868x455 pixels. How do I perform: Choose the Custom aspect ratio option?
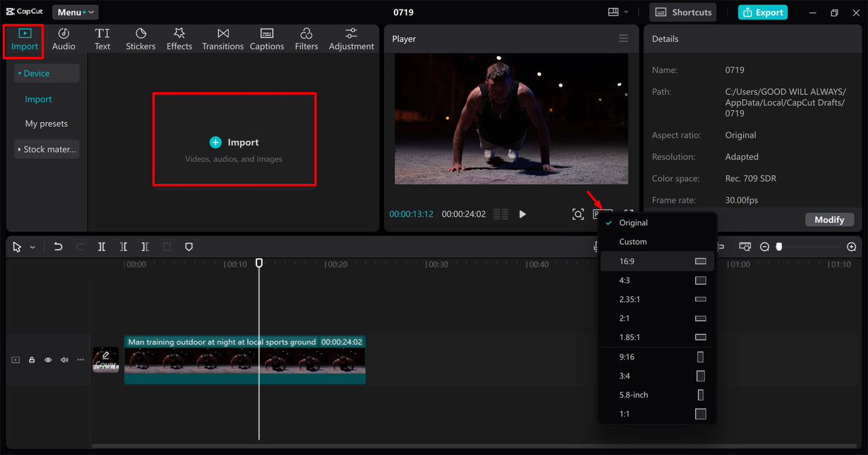click(657, 241)
